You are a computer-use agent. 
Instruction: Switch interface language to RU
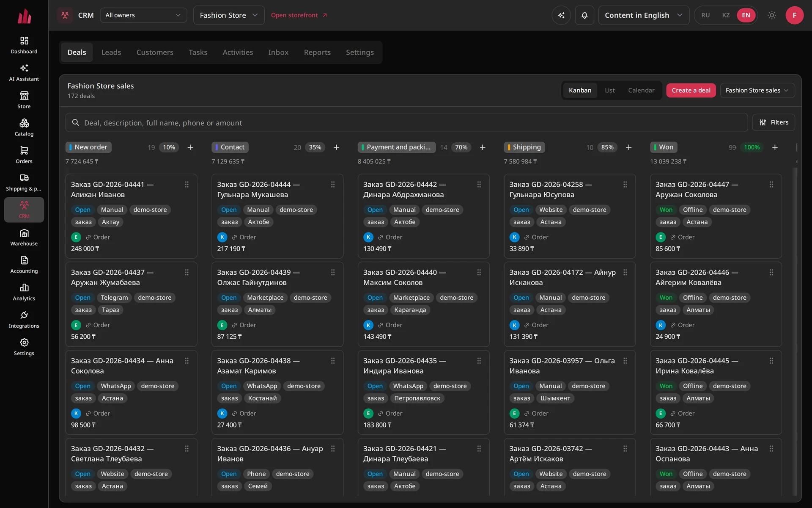pyautogui.click(x=705, y=15)
